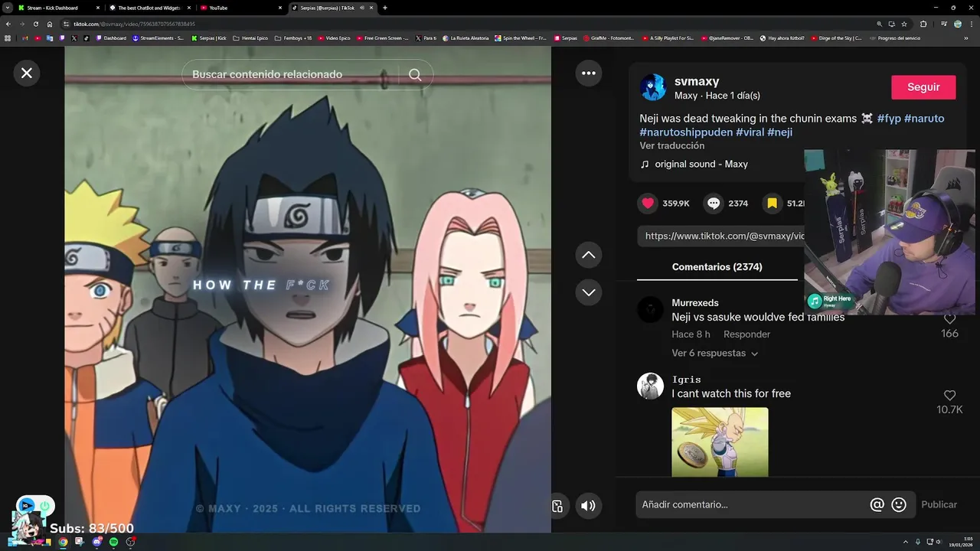
Task: Mute the video with the speaker icon
Action: click(x=588, y=506)
